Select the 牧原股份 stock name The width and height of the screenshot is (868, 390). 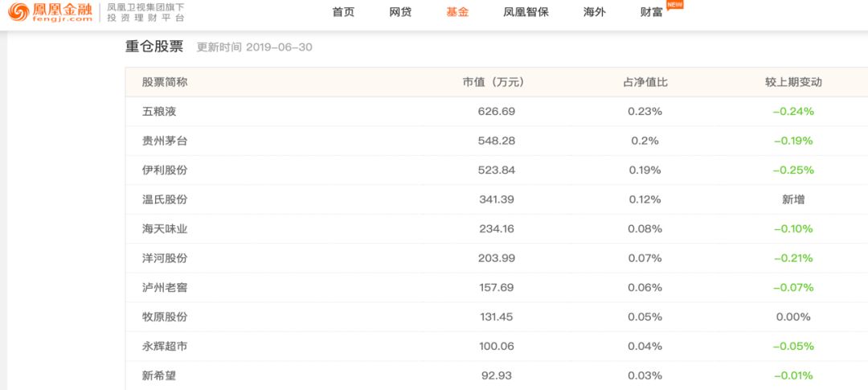(165, 317)
